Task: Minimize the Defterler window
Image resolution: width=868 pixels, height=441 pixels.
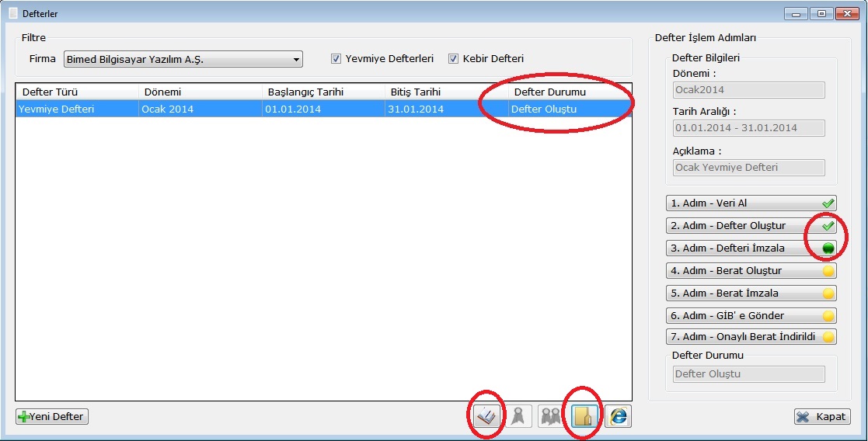Action: click(796, 14)
